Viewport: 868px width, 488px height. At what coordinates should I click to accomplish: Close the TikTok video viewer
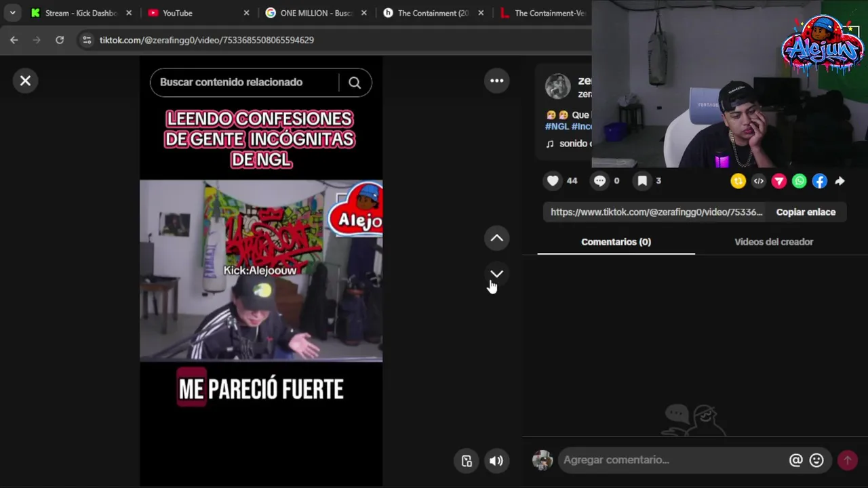[25, 81]
